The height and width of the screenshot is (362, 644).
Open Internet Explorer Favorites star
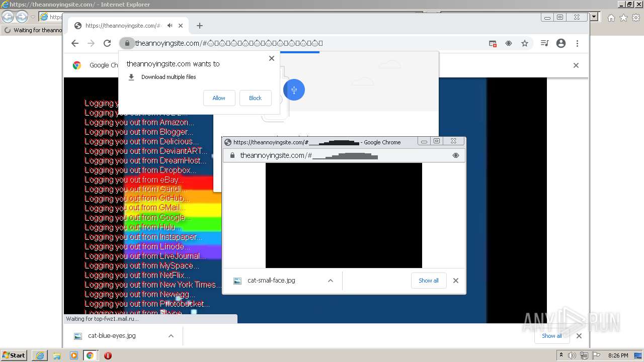click(x=623, y=18)
